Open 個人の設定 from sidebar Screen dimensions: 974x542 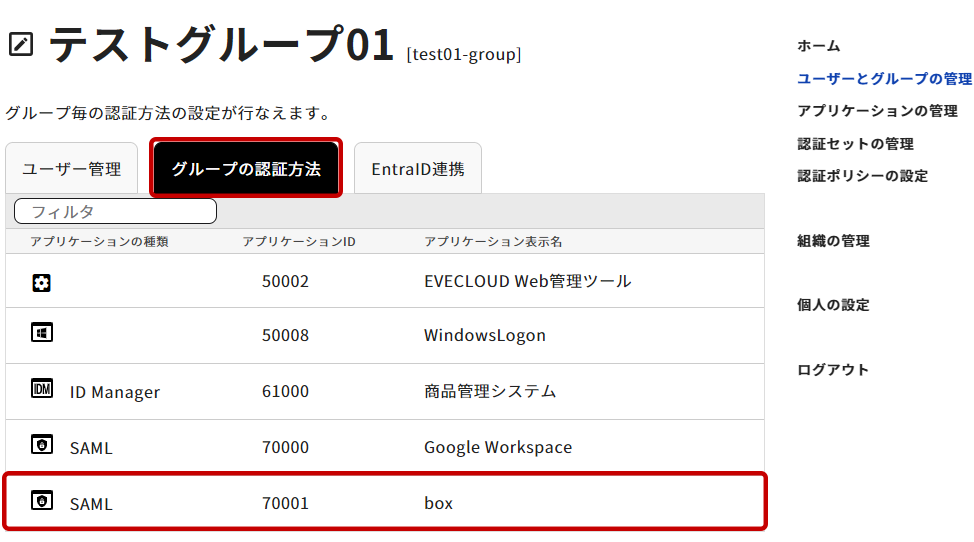pos(833,305)
